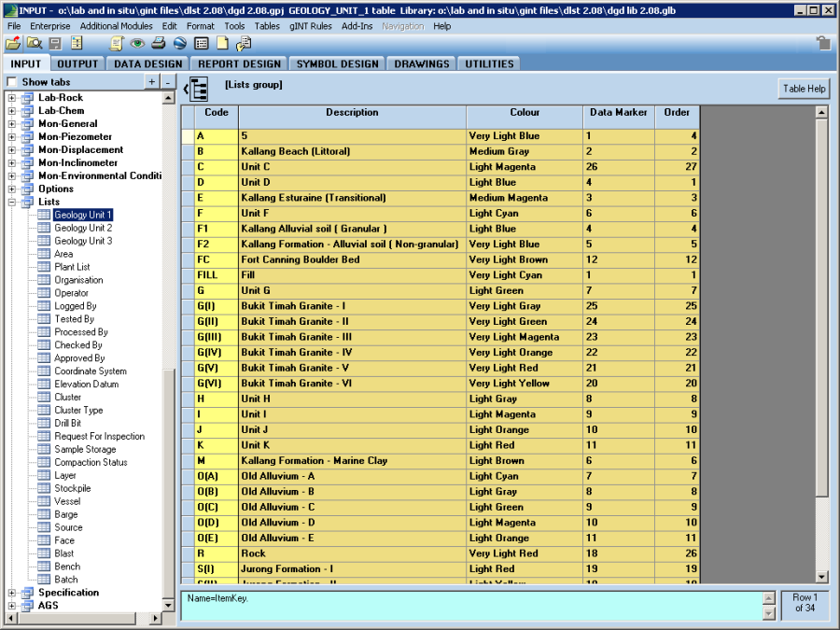Click the folder search magnifier icon
Viewport: 840px width, 630px height.
[x=35, y=43]
